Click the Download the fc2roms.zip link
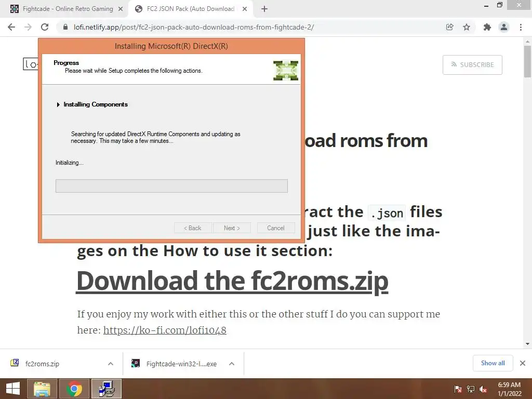The height and width of the screenshot is (399, 532). 232,281
